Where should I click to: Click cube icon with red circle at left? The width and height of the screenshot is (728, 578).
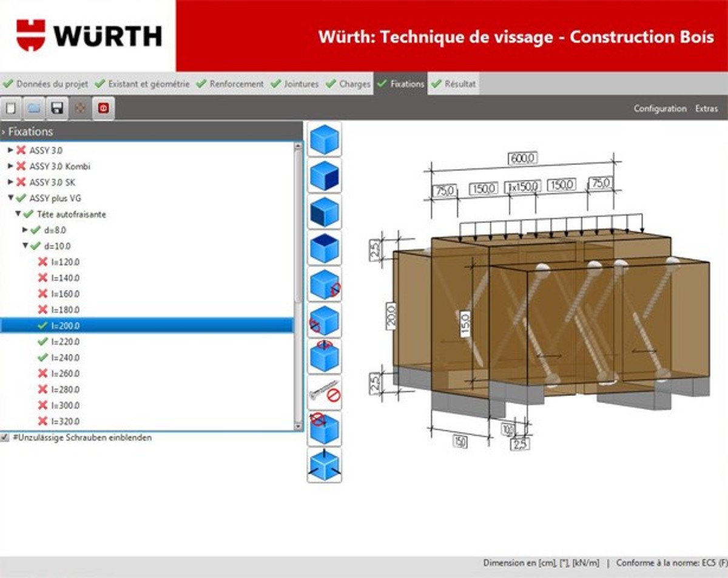pos(325,320)
